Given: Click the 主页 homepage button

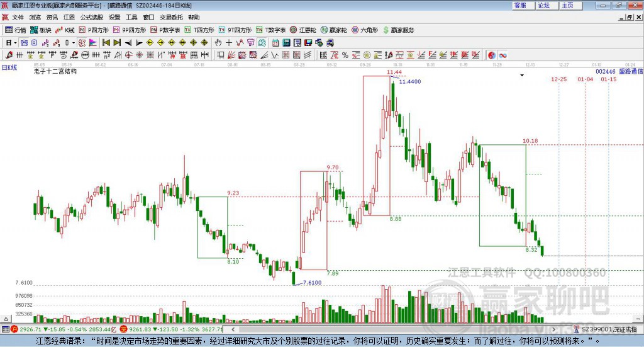Looking at the screenshot, I should tap(570, 5).
